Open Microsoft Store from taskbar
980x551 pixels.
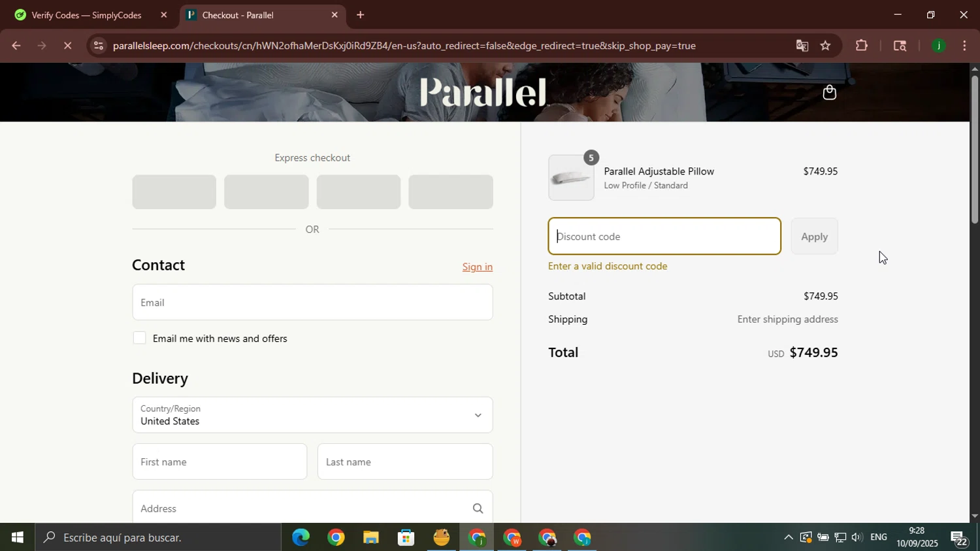pyautogui.click(x=406, y=537)
